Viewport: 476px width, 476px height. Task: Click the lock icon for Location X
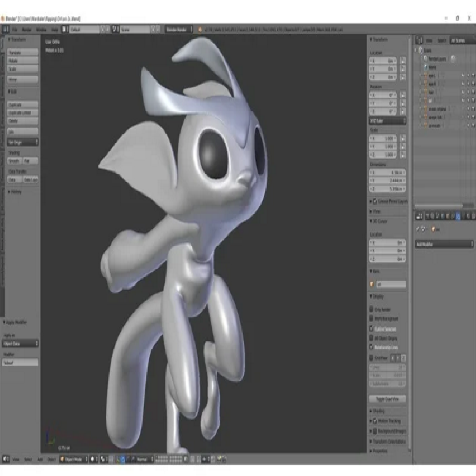coord(403,61)
